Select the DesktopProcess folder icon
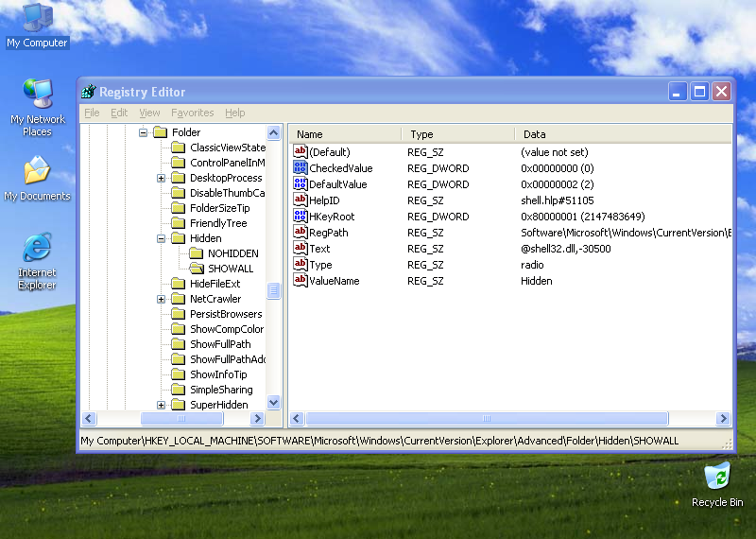 (x=179, y=178)
